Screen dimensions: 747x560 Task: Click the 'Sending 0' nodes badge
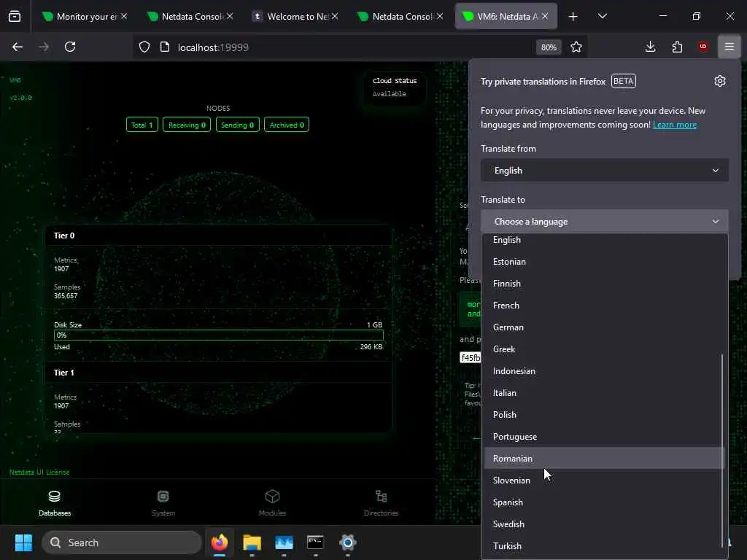(237, 125)
